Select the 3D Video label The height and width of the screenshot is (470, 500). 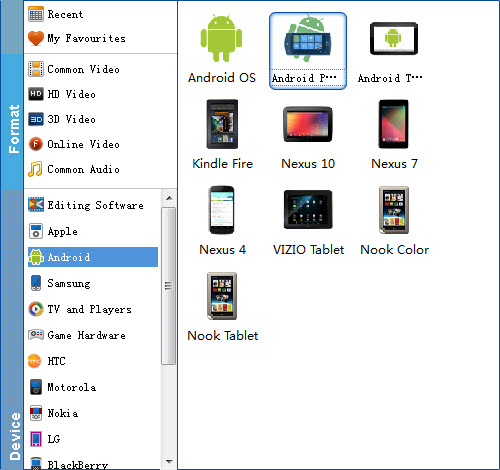point(71,119)
